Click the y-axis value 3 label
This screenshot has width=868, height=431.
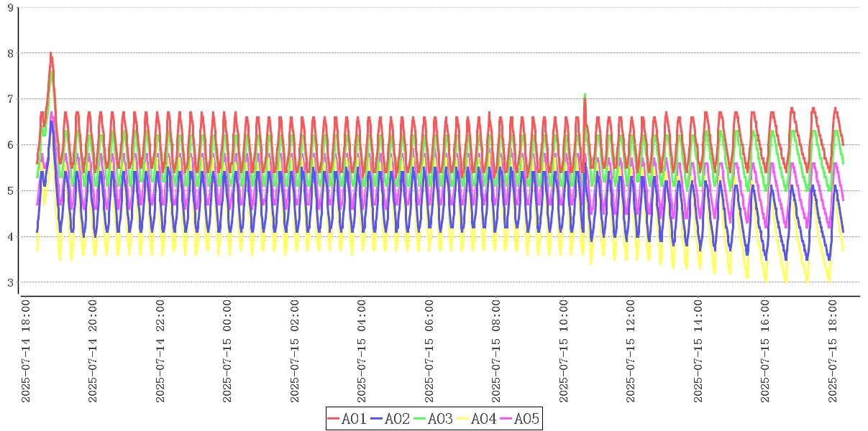pyautogui.click(x=10, y=282)
